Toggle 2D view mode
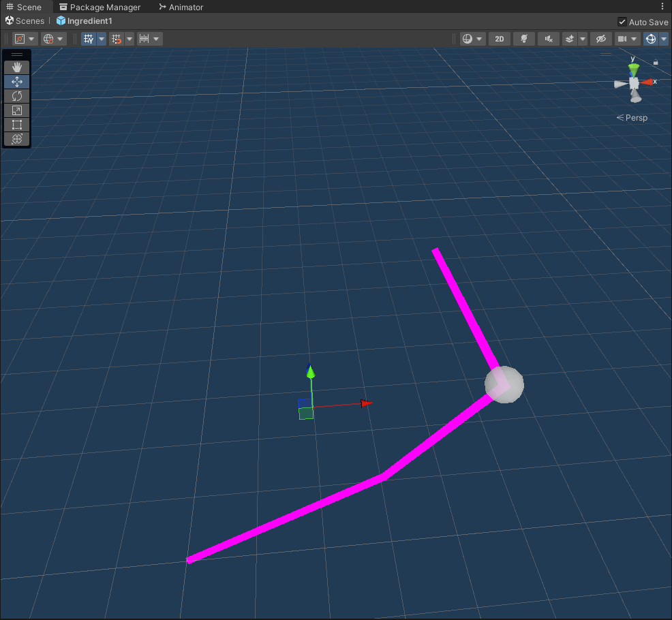The height and width of the screenshot is (620, 672). [x=499, y=39]
